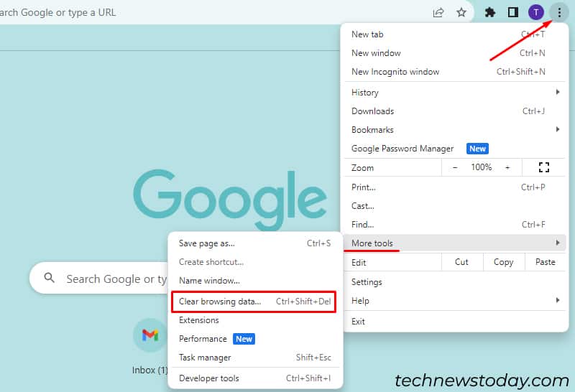Expand the History submenu arrow

[x=558, y=92]
